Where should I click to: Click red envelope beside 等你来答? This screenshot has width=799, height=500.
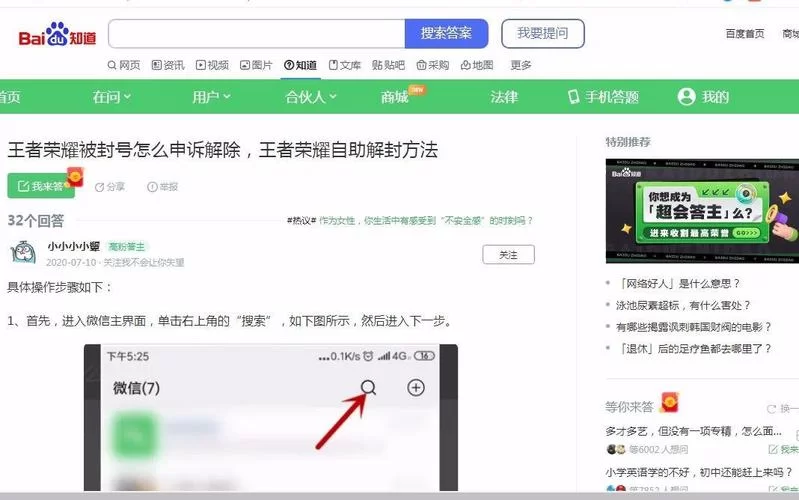pyautogui.click(x=670, y=402)
